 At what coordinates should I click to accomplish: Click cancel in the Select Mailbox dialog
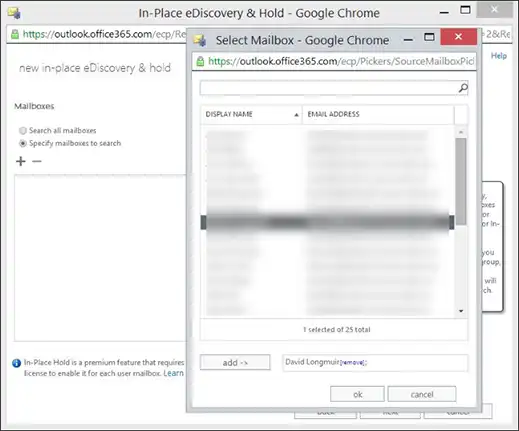tap(422, 394)
